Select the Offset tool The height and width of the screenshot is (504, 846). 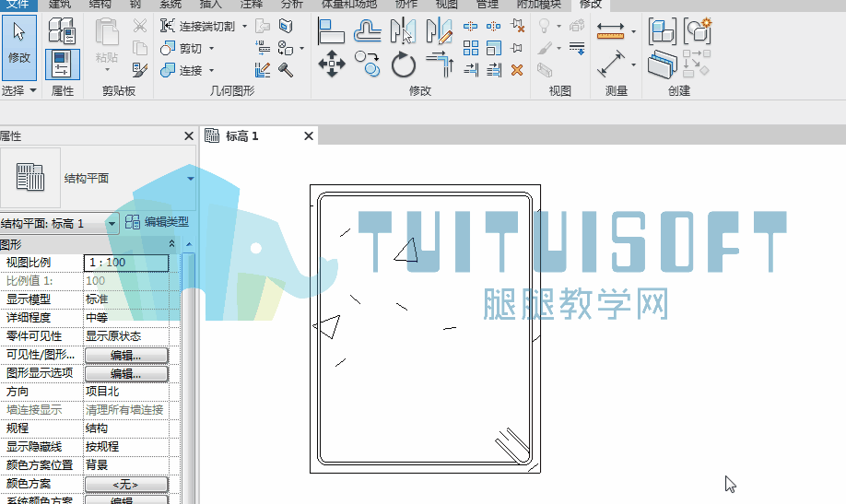pyautogui.click(x=368, y=30)
